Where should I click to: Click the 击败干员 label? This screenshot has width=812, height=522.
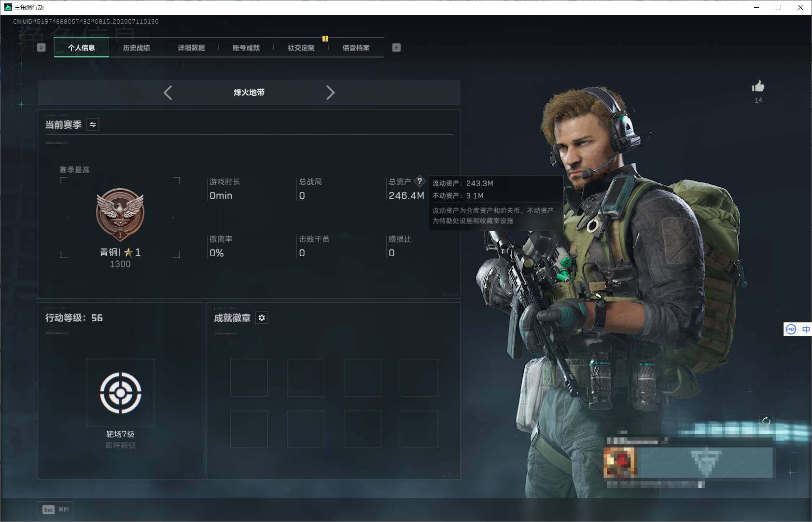[314, 239]
